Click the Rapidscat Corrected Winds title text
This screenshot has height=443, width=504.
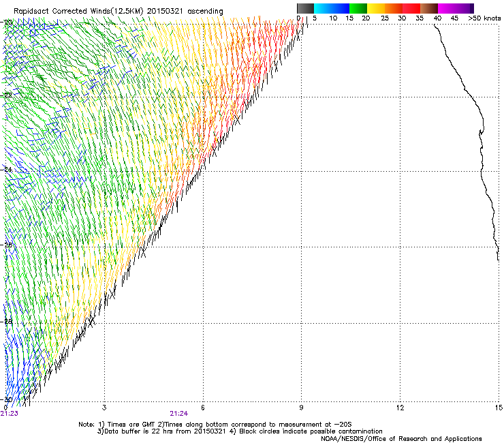pos(119,12)
